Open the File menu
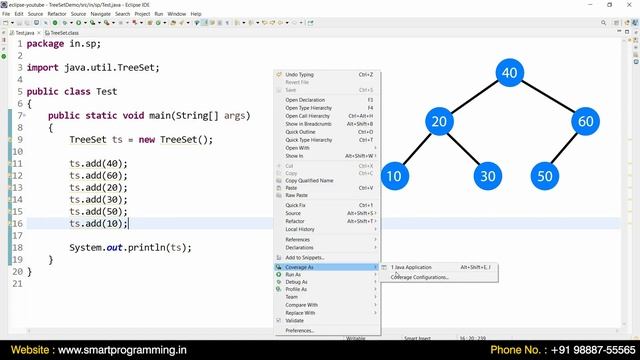Screen dimensions: 640x360 [6, 14]
